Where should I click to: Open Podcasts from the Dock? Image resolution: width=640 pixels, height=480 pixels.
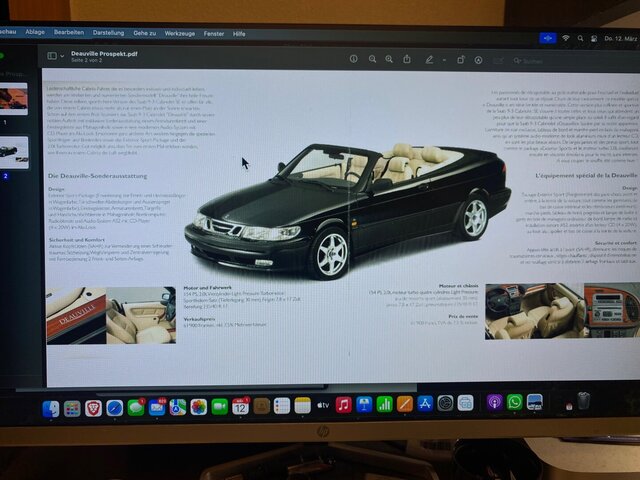click(x=494, y=402)
